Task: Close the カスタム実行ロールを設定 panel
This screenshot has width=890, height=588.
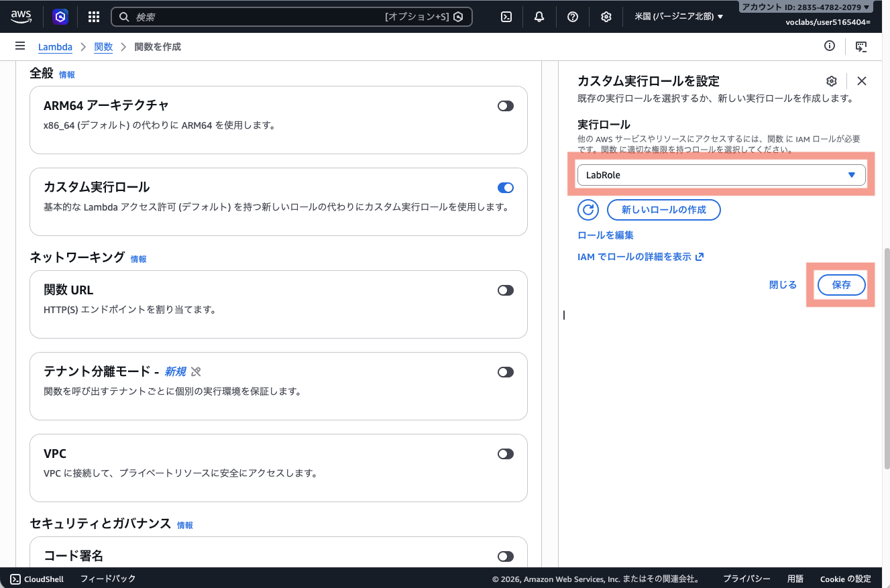Action: 862,81
